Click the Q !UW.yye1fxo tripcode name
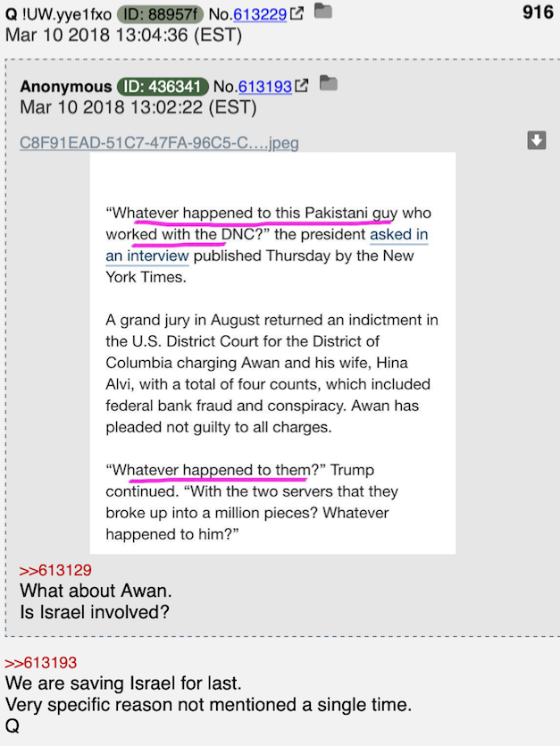Image resolution: width=560 pixels, height=746 pixels. tap(58, 14)
